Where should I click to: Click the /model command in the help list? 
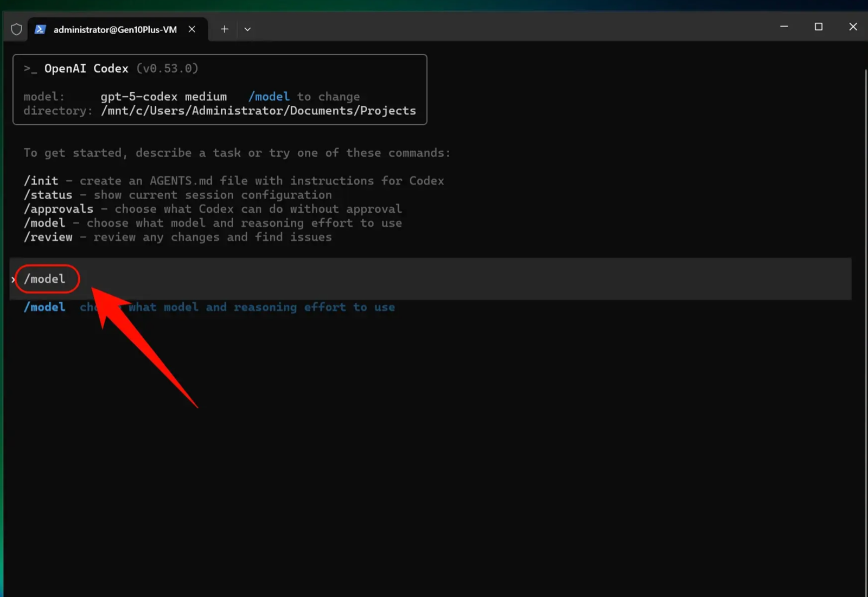point(213,223)
